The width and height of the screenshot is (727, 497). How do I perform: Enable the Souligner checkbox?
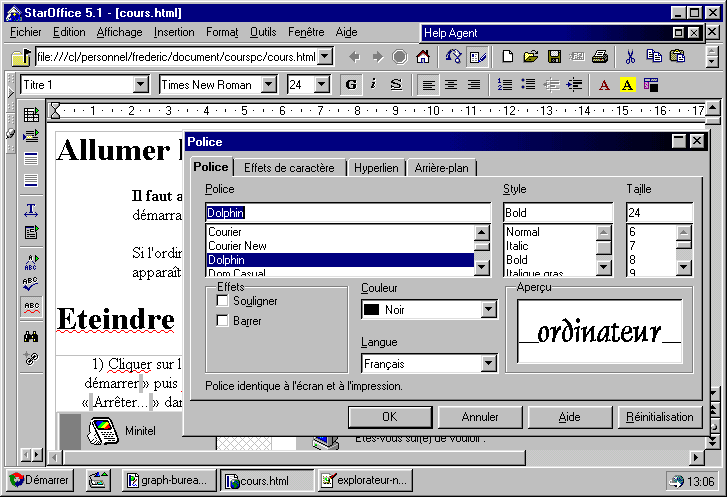(223, 301)
